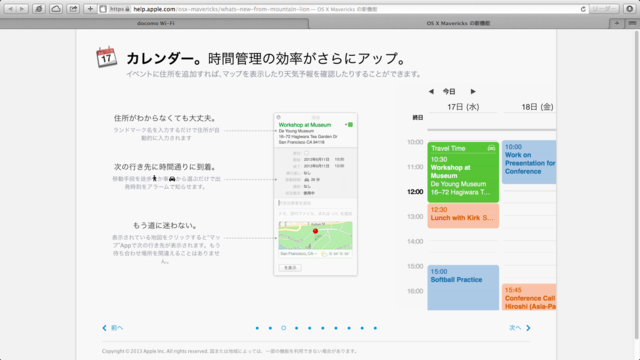Go back with Safari's back arrow
Viewport: 640px width, 360px height.
click(x=10, y=9)
